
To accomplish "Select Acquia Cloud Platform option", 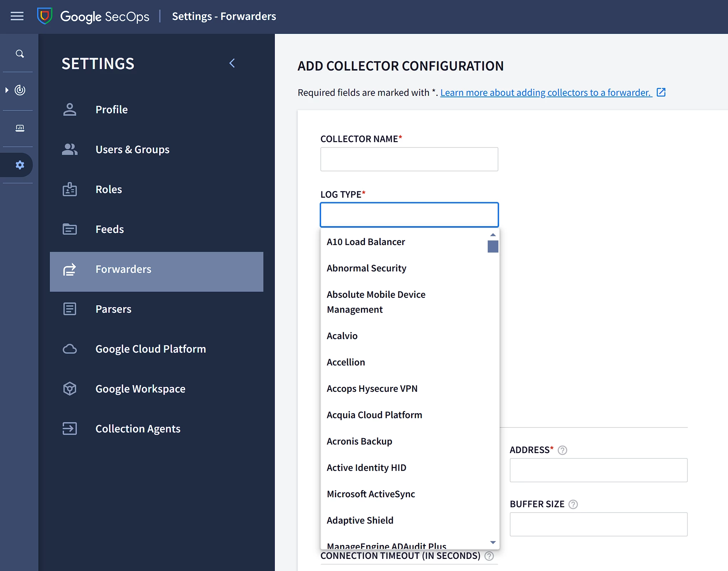I will point(404,415).
